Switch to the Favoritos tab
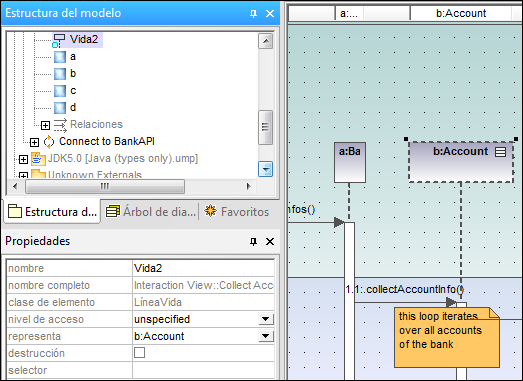Image resolution: width=523 pixels, height=381 pixels. tap(237, 212)
